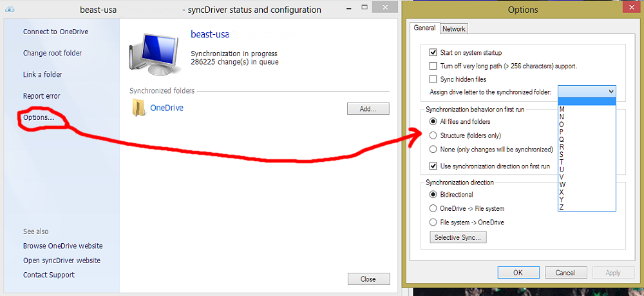
Task: Toggle Start on system startup checkbox
Action: [433, 53]
